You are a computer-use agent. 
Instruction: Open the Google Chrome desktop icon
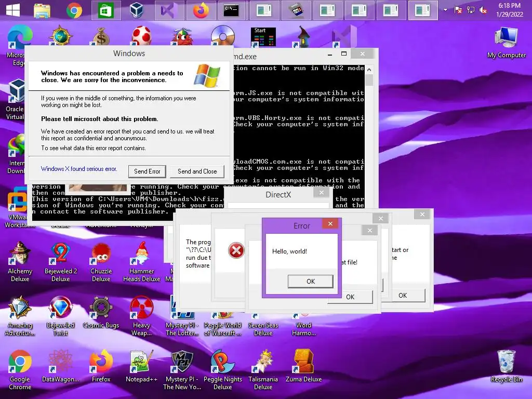[20, 370]
